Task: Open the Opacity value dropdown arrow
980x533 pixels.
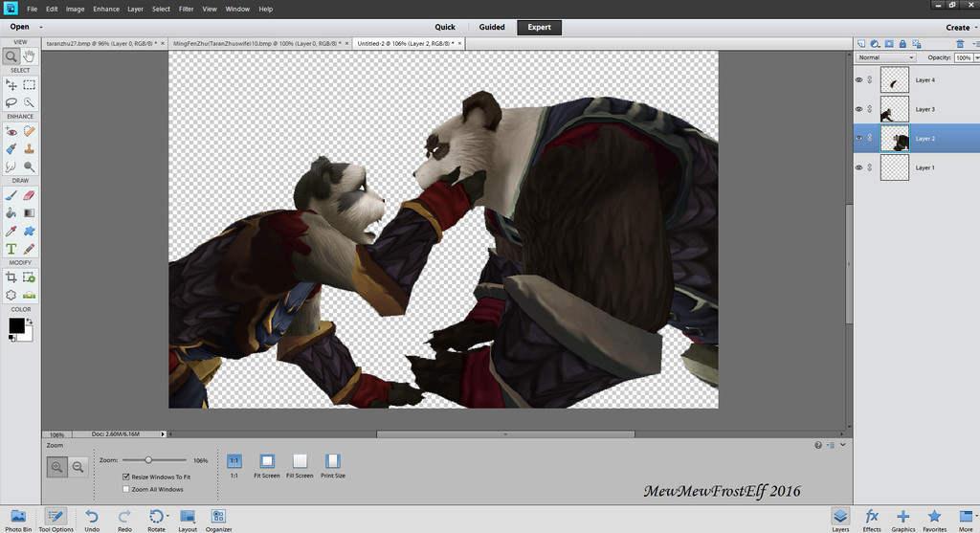Action: tap(977, 57)
